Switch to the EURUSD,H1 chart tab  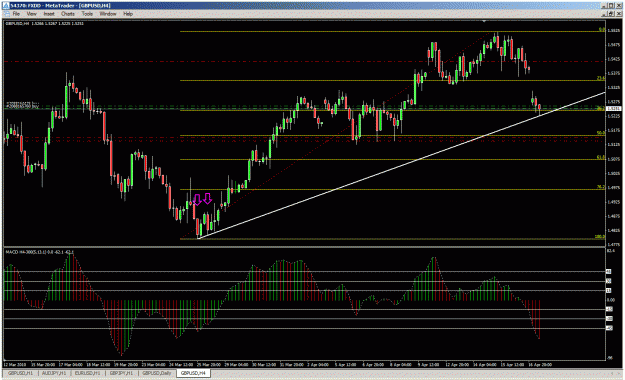87,373
